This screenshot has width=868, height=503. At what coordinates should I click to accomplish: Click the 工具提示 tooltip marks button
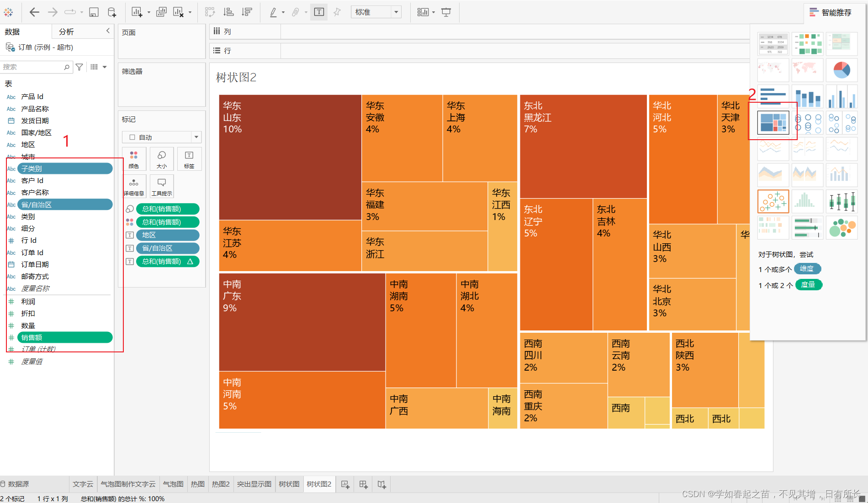point(162,186)
